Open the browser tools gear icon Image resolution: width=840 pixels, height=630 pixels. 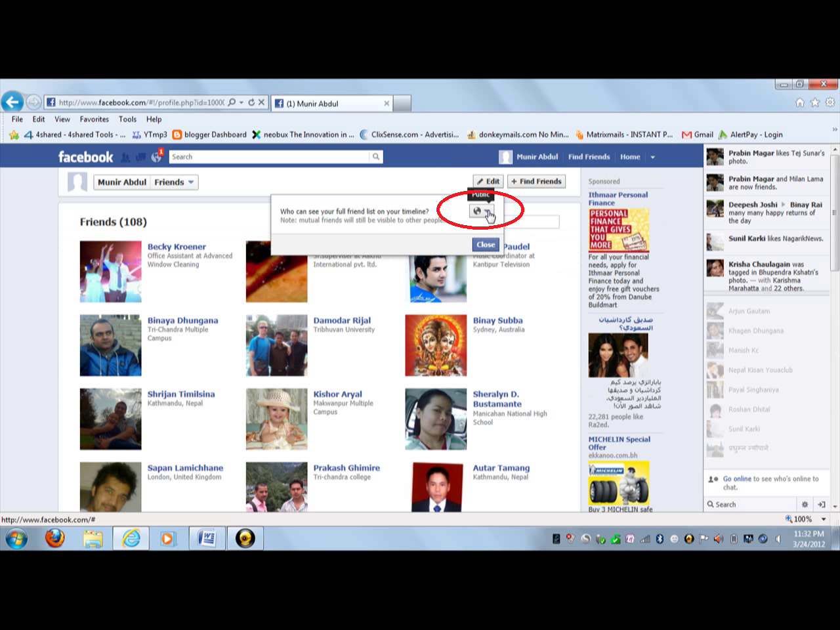coord(829,102)
